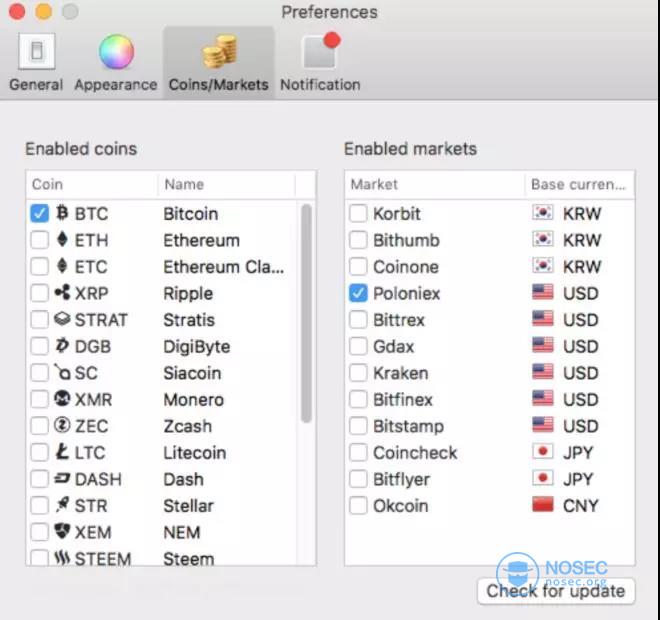Click the Name column header

point(226,184)
